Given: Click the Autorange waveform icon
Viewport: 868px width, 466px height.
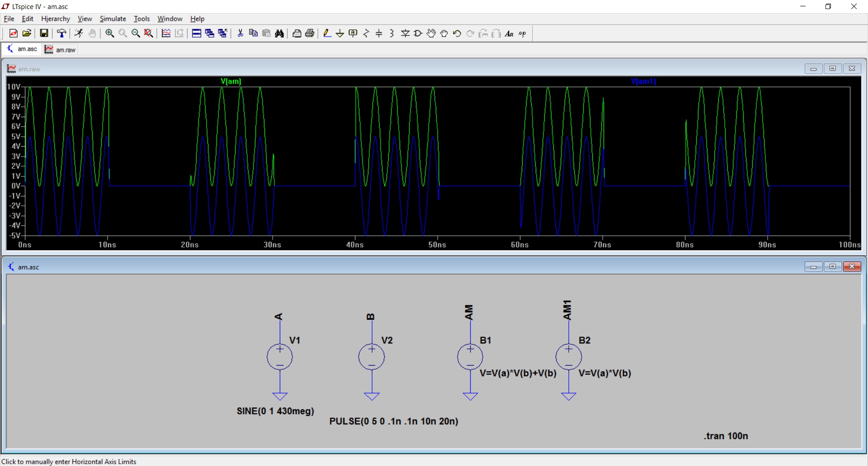Looking at the screenshot, I should 166,33.
